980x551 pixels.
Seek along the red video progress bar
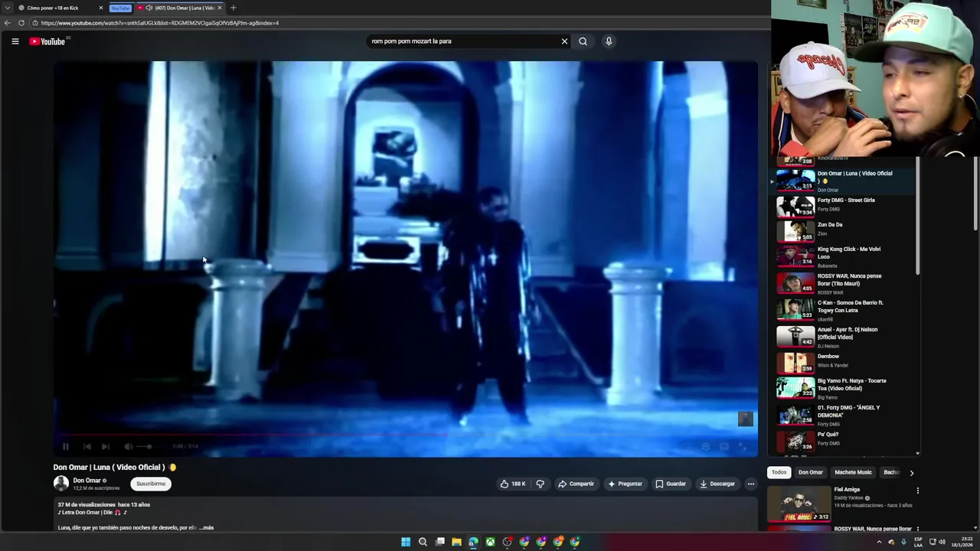click(x=405, y=434)
